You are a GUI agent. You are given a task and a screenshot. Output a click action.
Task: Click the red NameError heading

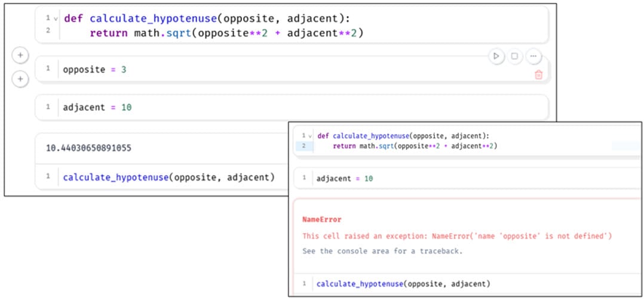322,220
